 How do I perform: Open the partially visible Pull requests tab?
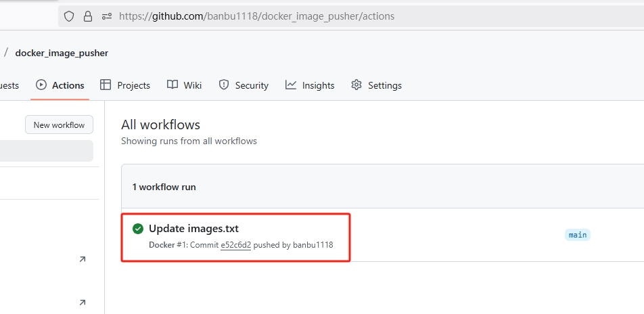point(9,85)
